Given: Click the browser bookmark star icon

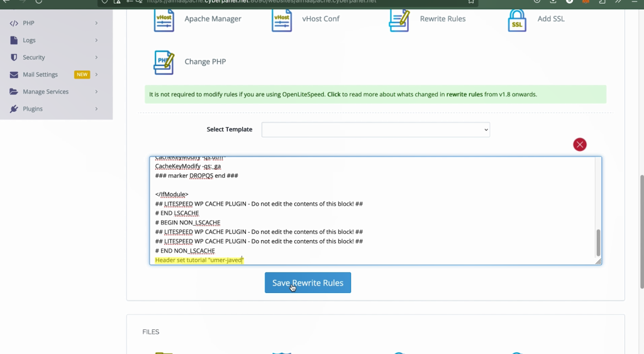Looking at the screenshot, I should click(x=471, y=2).
